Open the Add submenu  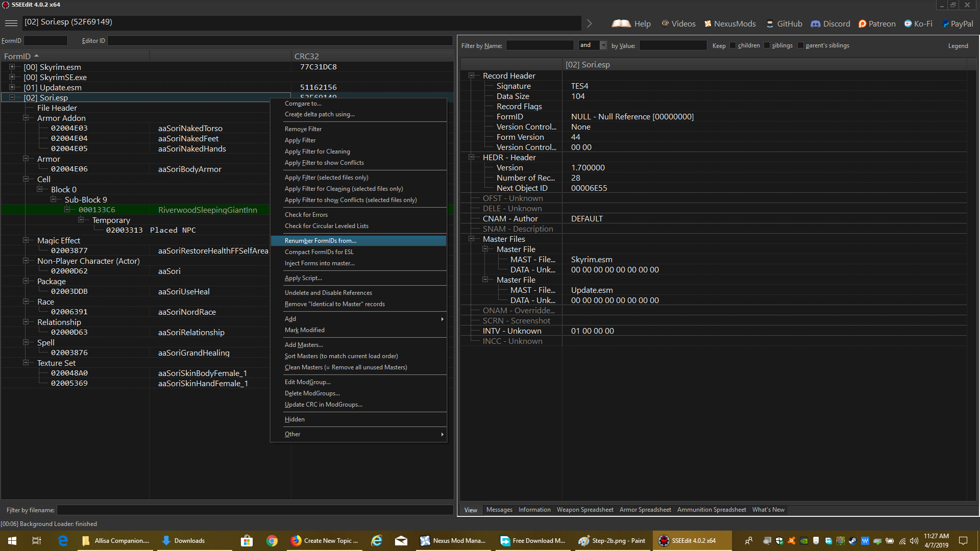[x=358, y=319]
